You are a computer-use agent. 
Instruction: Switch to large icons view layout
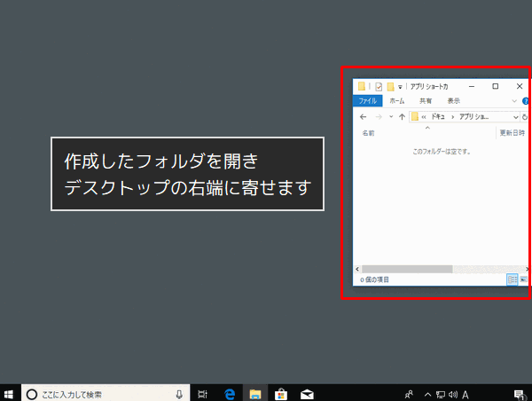coord(523,279)
